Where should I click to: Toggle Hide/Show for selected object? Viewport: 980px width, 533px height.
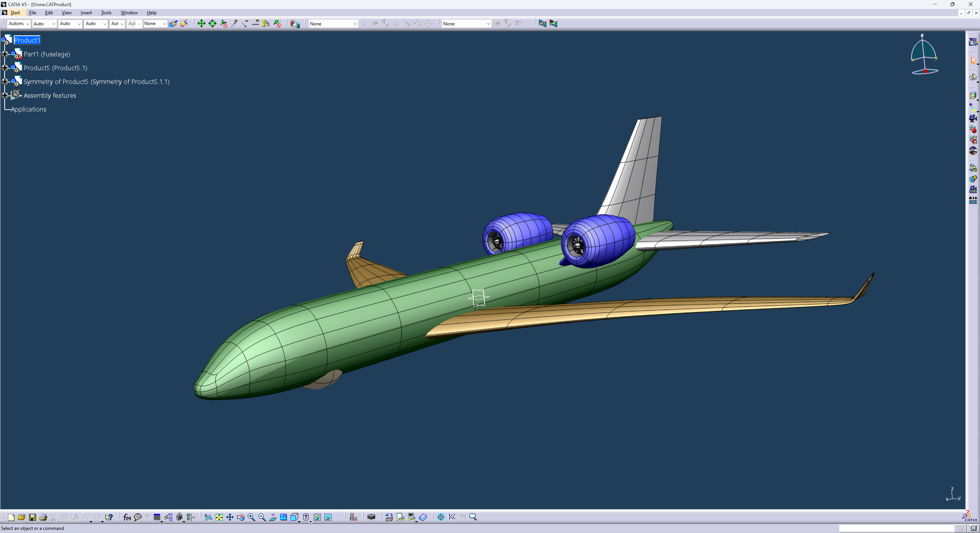[317, 517]
